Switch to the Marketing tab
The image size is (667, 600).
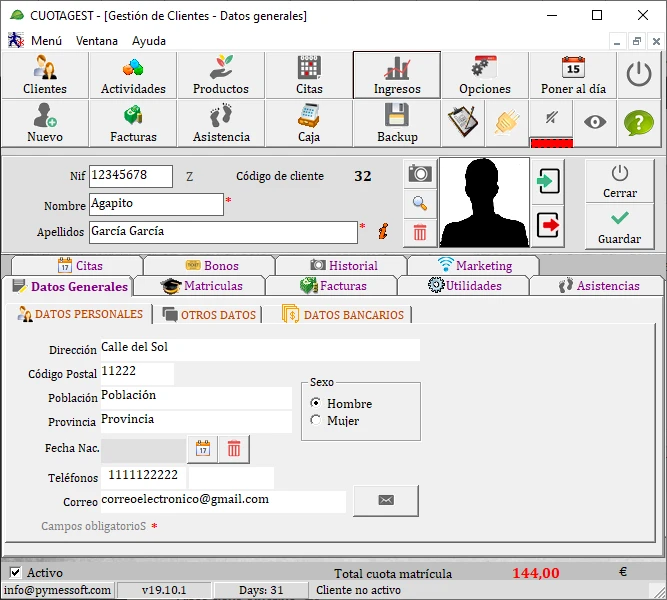[473, 266]
